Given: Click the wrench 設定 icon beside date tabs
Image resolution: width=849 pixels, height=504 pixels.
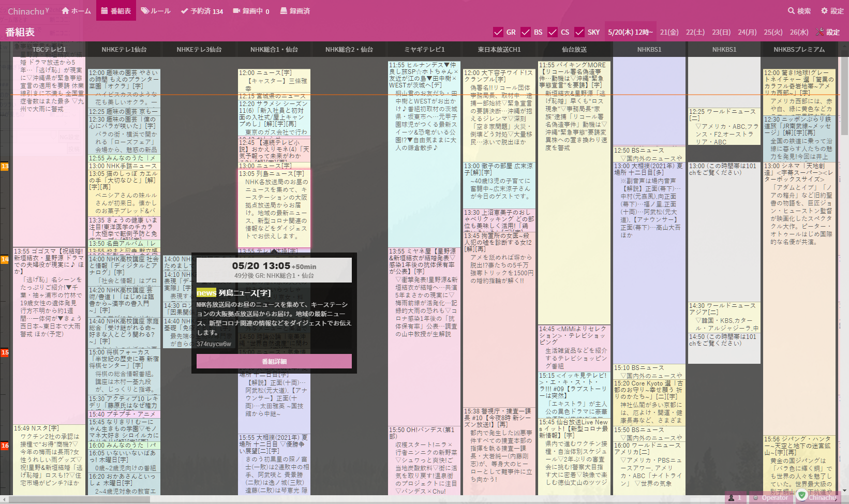Looking at the screenshot, I should click(820, 32).
